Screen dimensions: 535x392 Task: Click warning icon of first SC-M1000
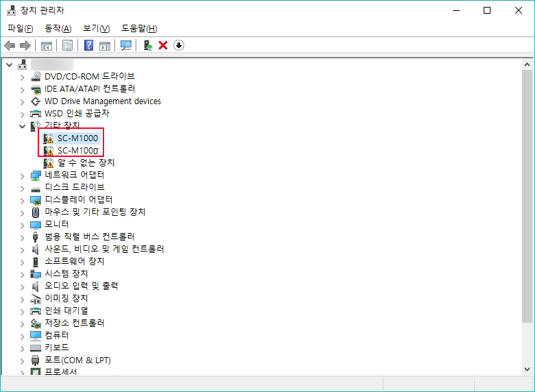tap(49, 138)
